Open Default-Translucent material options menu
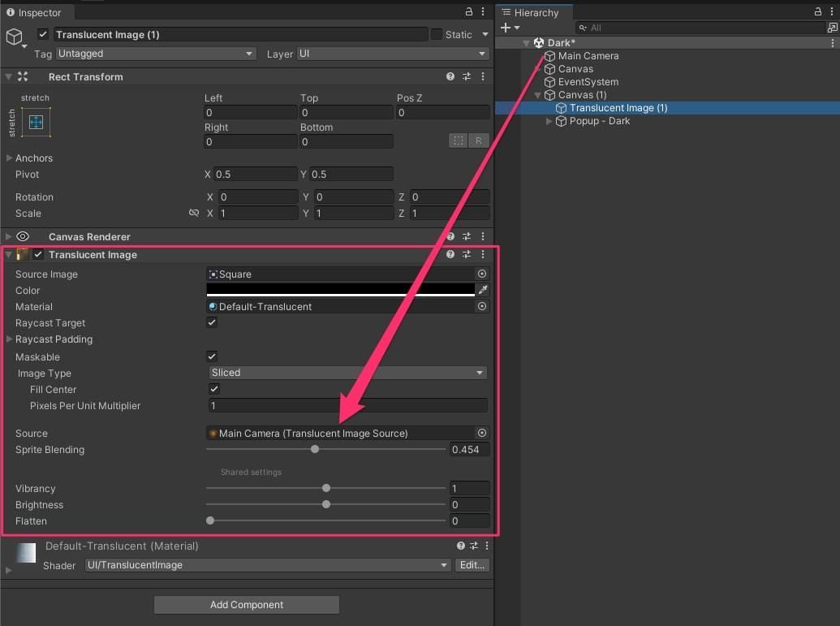The image size is (840, 626). 486,546
